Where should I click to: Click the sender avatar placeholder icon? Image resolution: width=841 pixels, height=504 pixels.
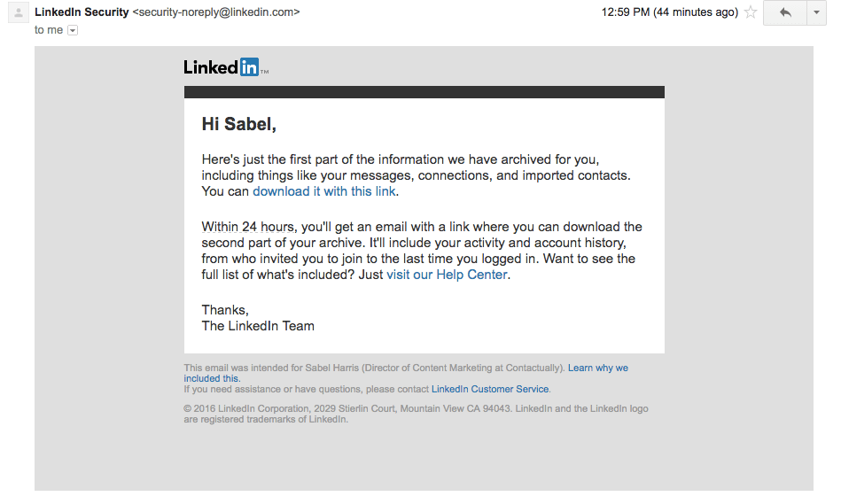tap(19, 13)
